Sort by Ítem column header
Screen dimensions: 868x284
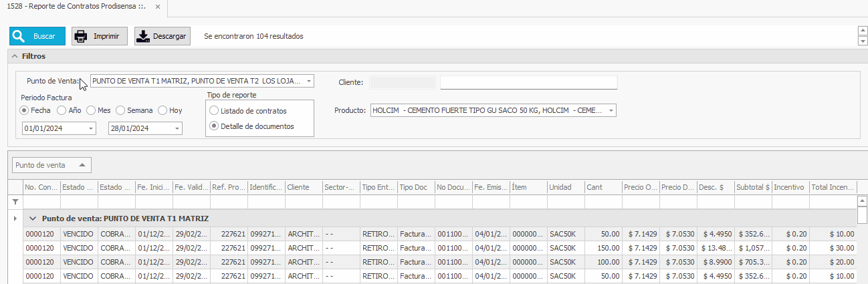528,188
